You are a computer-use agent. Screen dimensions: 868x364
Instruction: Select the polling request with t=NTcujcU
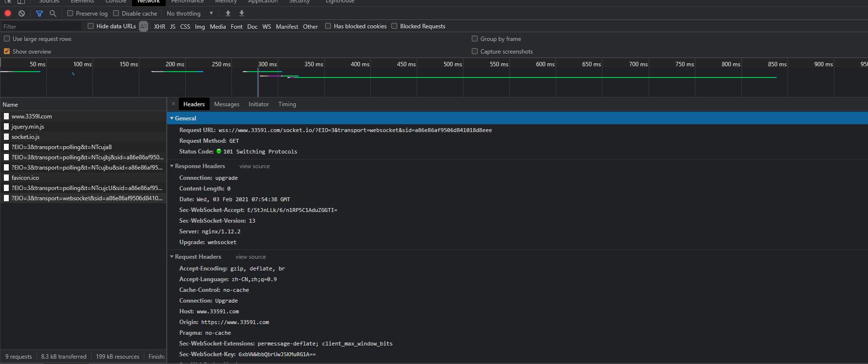click(x=83, y=188)
